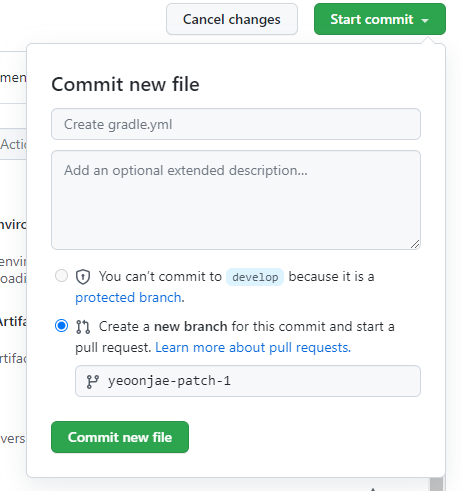The width and height of the screenshot is (469, 491).
Task: Open the protected branch link
Action: click(128, 297)
